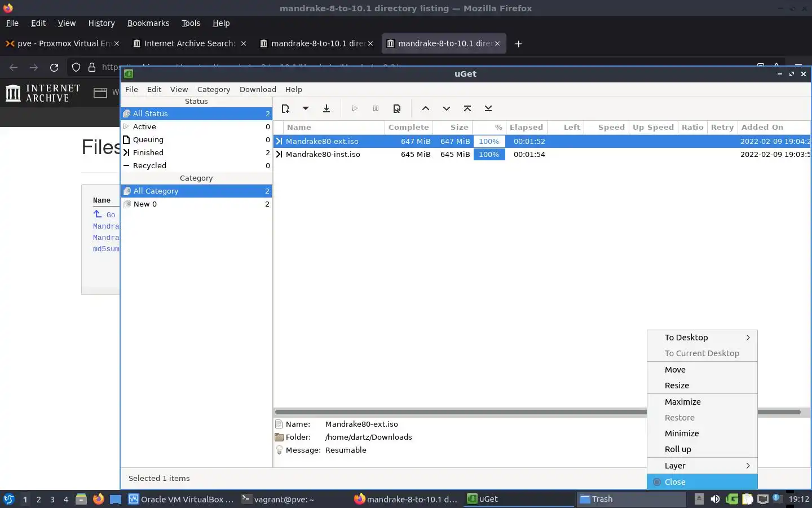Select All Category row
The image size is (812, 508).
pos(196,191)
